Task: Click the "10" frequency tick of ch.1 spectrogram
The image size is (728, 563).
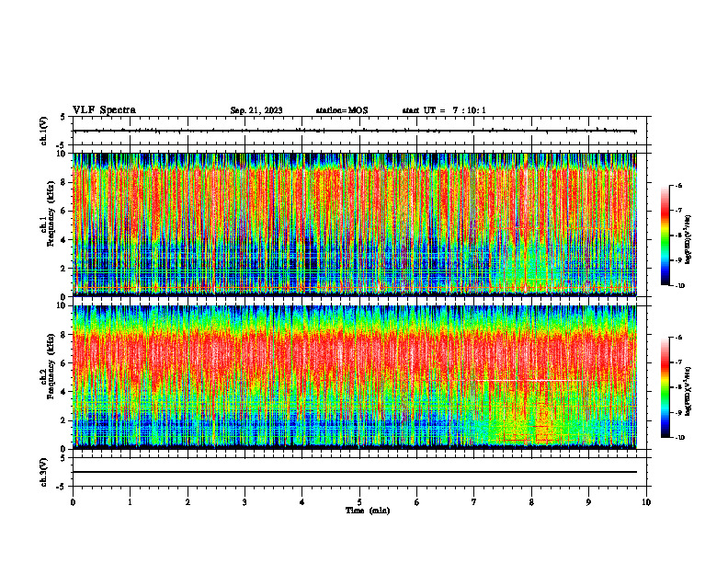Action: [x=63, y=154]
